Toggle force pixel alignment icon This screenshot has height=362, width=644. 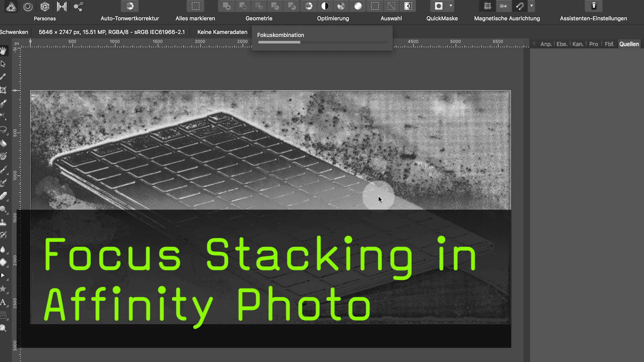coord(504,6)
